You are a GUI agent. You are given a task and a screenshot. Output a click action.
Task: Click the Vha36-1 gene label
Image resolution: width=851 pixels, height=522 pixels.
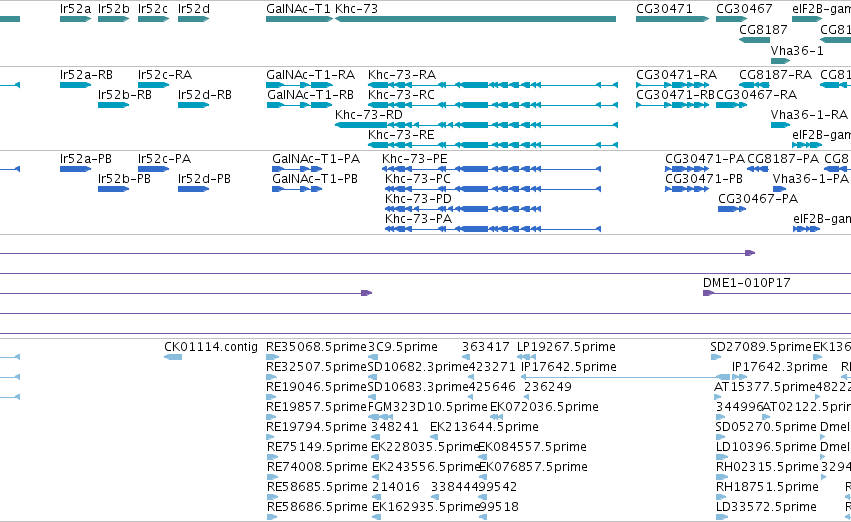[797, 50]
